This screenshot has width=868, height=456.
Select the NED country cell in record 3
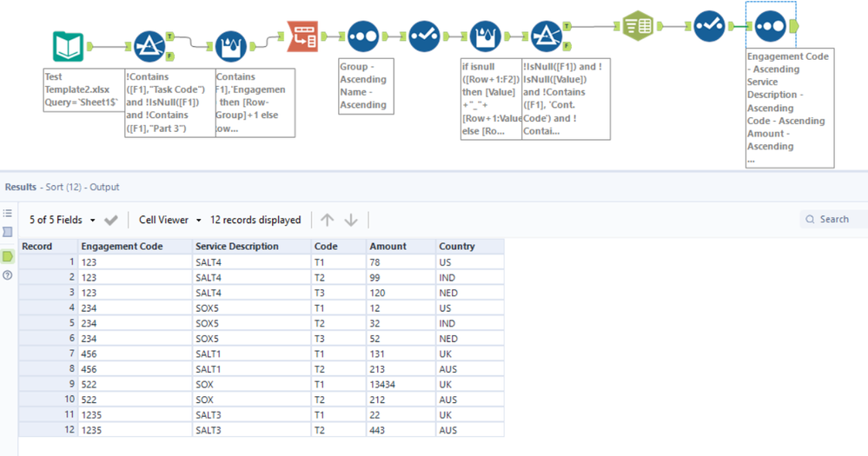pyautogui.click(x=469, y=293)
